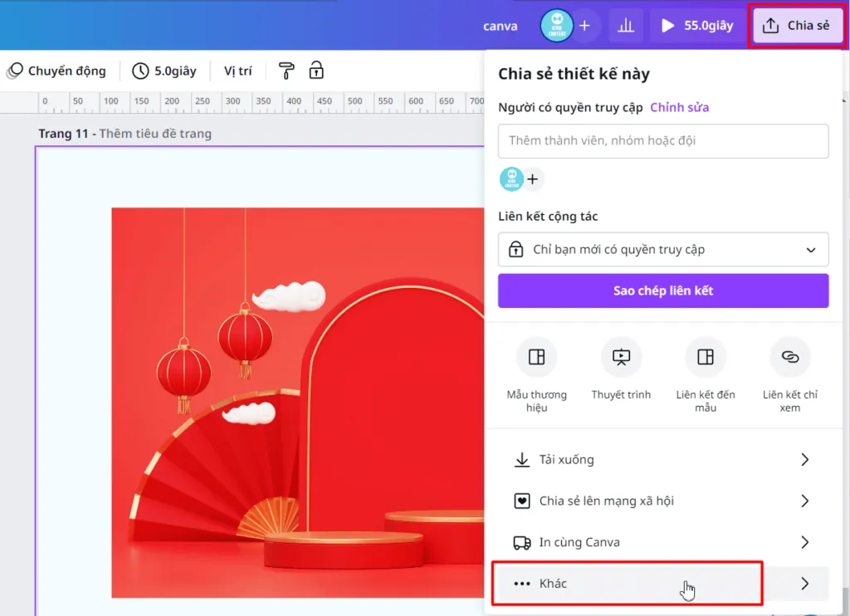Open the Vị trí position panel
The width and height of the screenshot is (850, 616).
(x=238, y=71)
